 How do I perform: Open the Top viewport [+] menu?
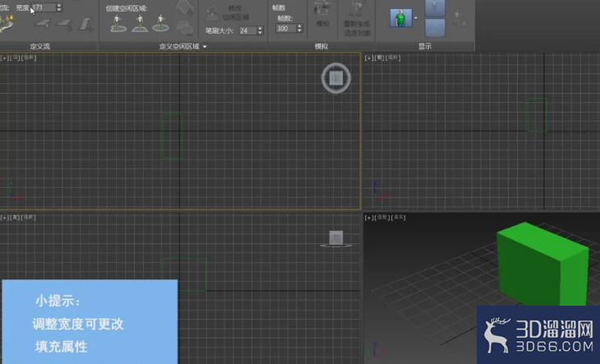point(5,58)
